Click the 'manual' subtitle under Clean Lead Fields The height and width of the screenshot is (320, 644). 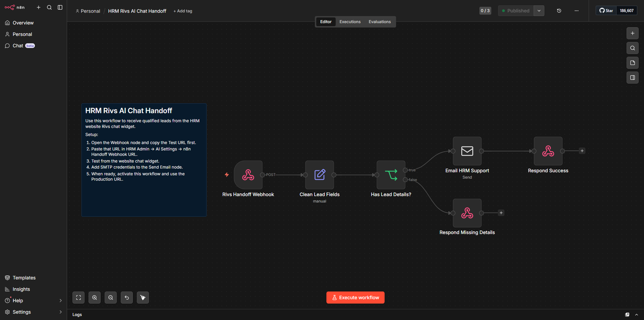[x=320, y=201]
